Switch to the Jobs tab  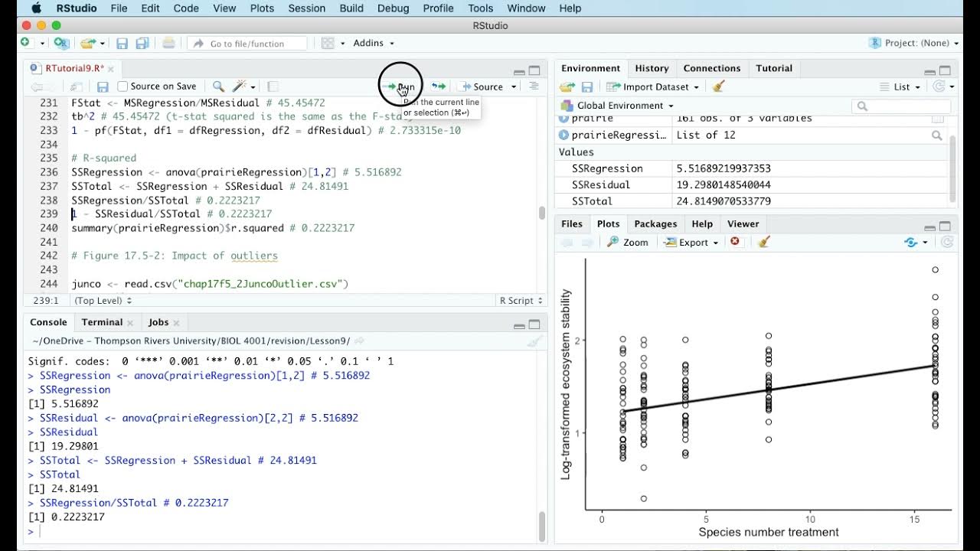[x=158, y=323]
